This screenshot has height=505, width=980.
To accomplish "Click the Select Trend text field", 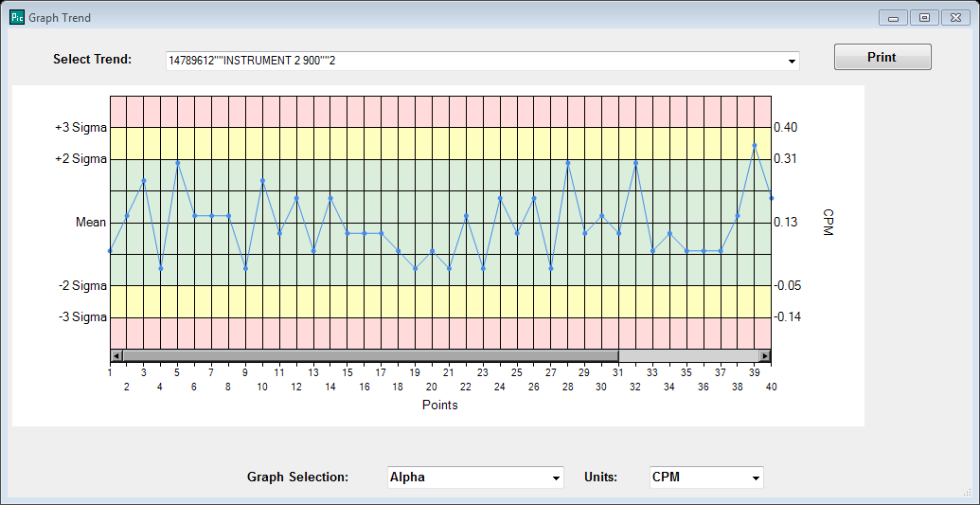I will [475, 62].
